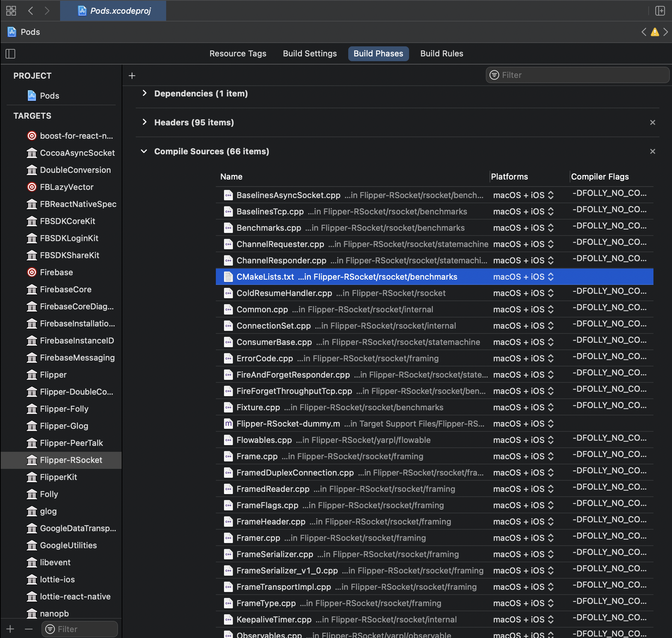Select the ColdResumeHandler.cpp row
672x638 pixels.
tap(434, 293)
